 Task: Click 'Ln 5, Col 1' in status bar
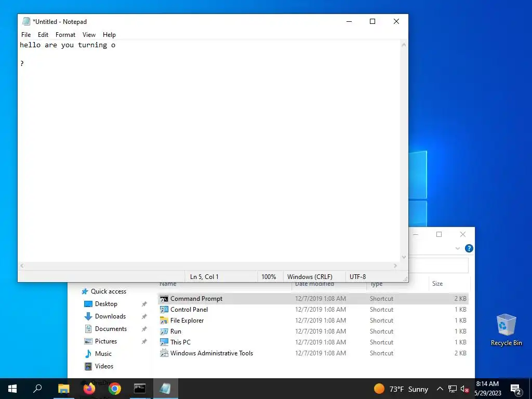click(204, 276)
